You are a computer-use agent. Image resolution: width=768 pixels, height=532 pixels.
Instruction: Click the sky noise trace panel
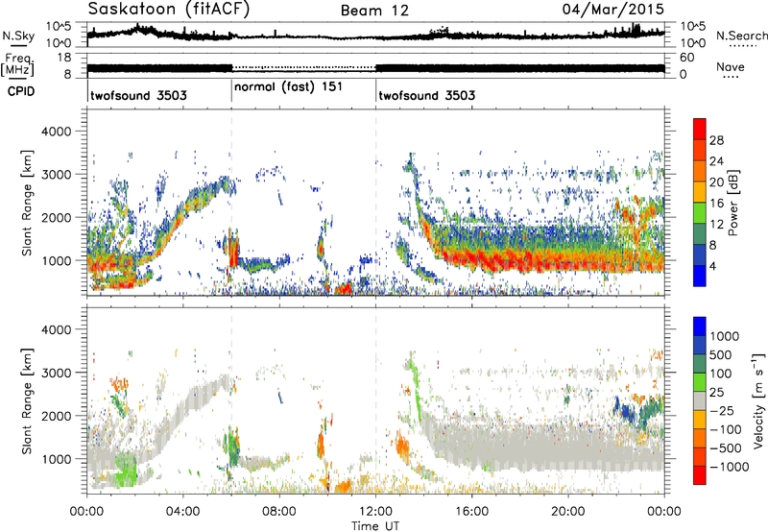pyautogui.click(x=375, y=35)
